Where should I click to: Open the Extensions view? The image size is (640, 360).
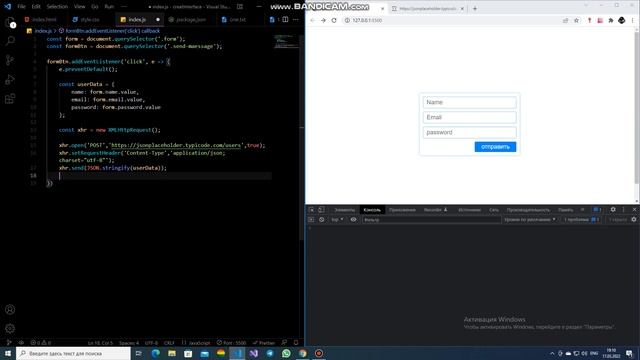point(10,99)
